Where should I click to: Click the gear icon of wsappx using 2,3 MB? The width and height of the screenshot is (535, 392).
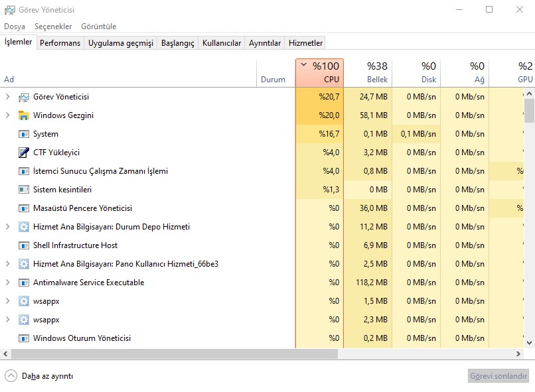23,320
